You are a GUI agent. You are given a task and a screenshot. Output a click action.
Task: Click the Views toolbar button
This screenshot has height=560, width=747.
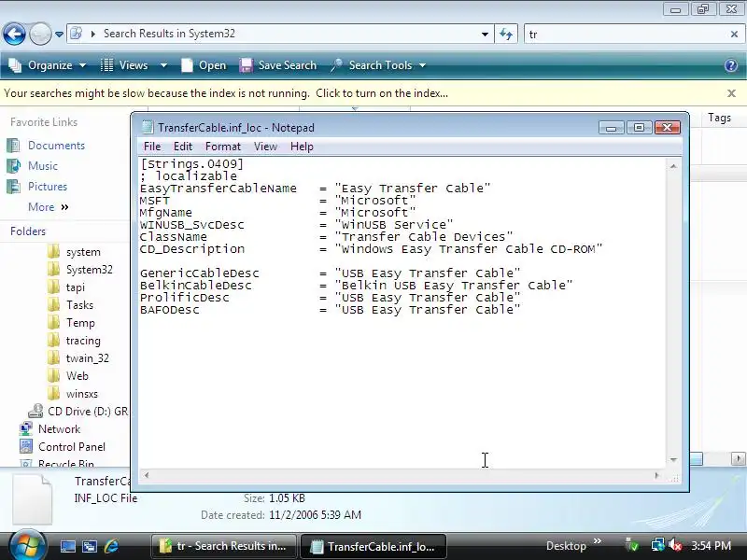click(125, 65)
